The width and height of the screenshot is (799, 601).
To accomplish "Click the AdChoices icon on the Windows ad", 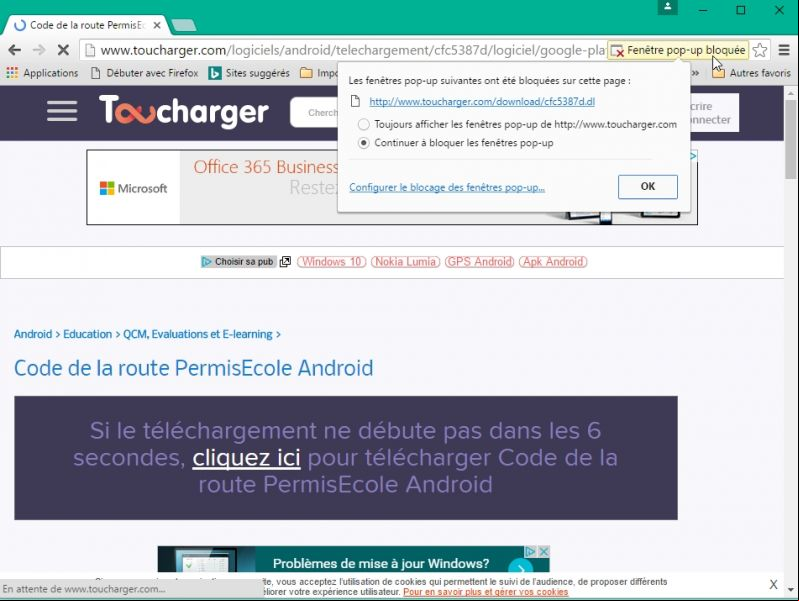I will point(530,552).
